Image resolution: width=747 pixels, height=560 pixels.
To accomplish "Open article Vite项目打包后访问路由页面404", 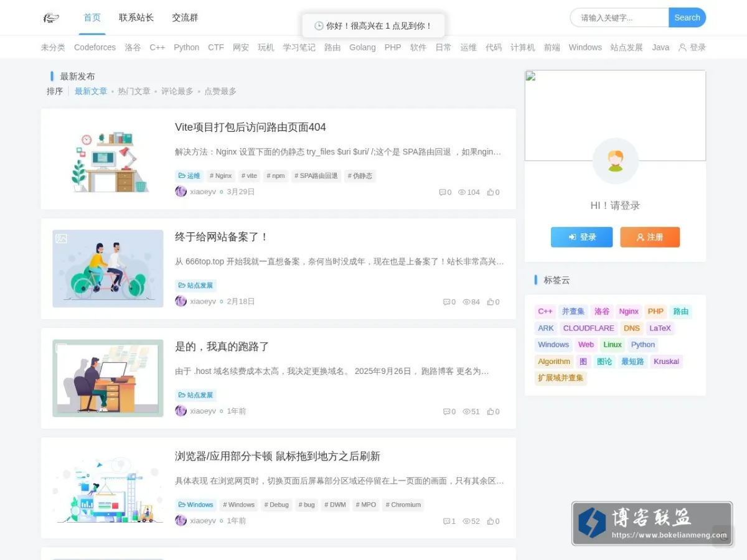I will coord(250,127).
